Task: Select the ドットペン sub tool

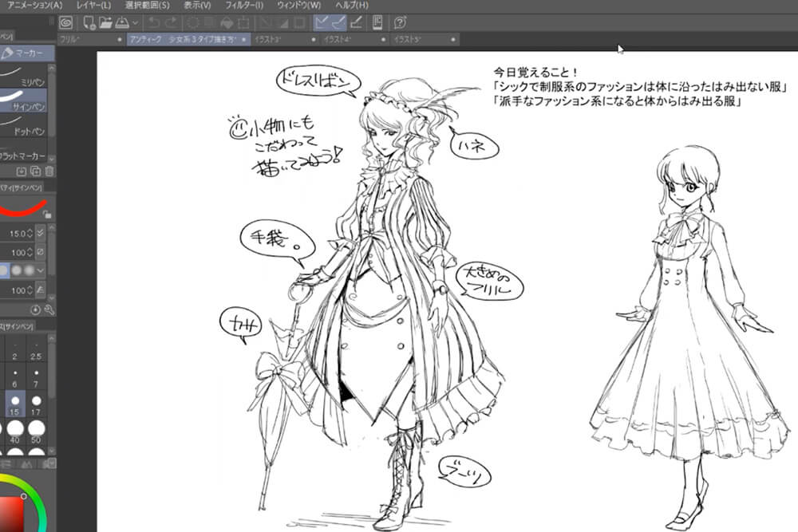Action: pyautogui.click(x=24, y=127)
